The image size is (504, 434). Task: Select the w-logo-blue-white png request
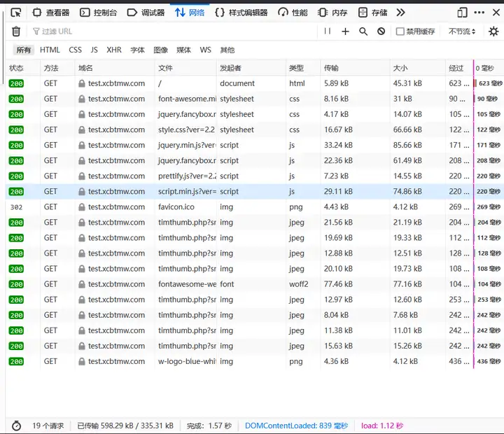pyautogui.click(x=255, y=361)
